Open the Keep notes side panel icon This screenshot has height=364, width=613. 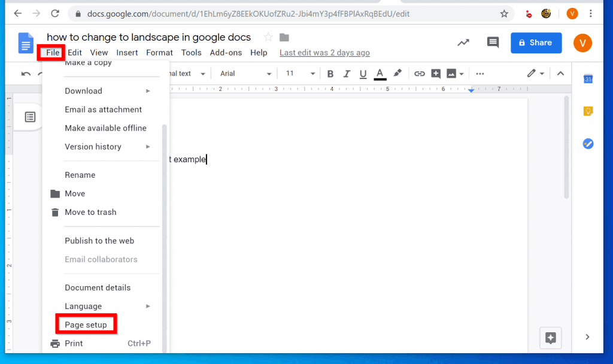588,111
